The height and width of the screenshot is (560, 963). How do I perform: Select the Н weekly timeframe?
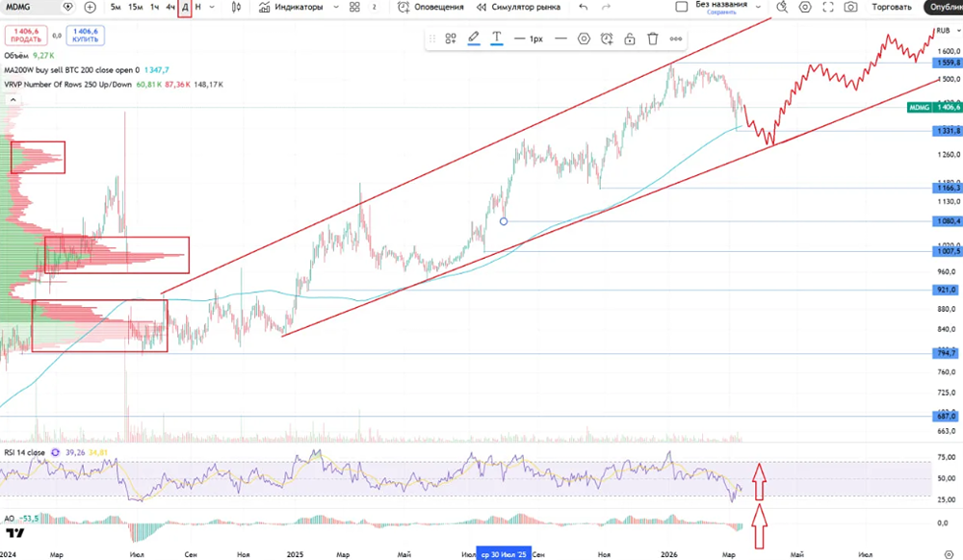(x=197, y=8)
